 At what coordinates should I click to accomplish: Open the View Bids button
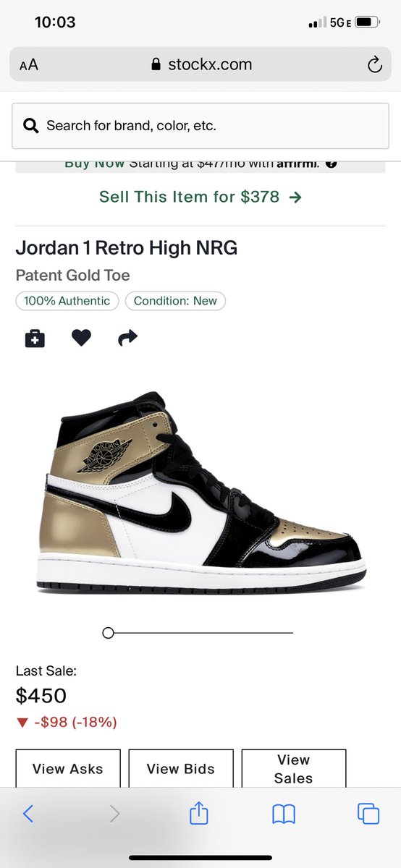coord(181,769)
